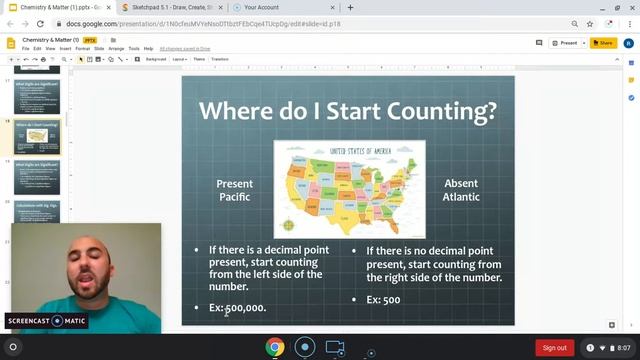Click the Background button
The width and height of the screenshot is (640, 360).
click(156, 59)
